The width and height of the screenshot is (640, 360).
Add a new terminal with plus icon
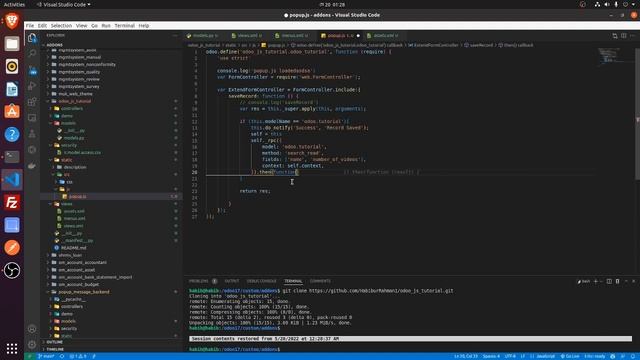[x=596, y=281]
